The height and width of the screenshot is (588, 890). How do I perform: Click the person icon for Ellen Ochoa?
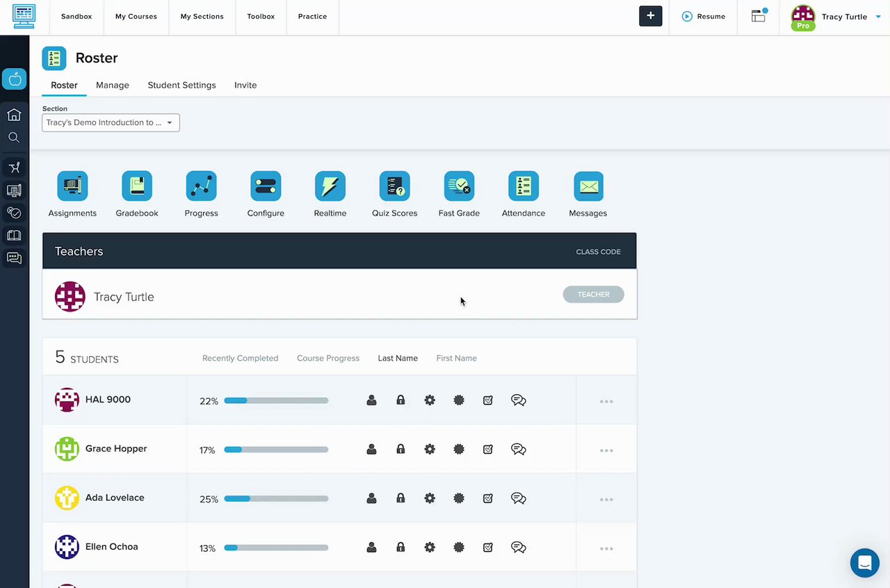pos(371,547)
